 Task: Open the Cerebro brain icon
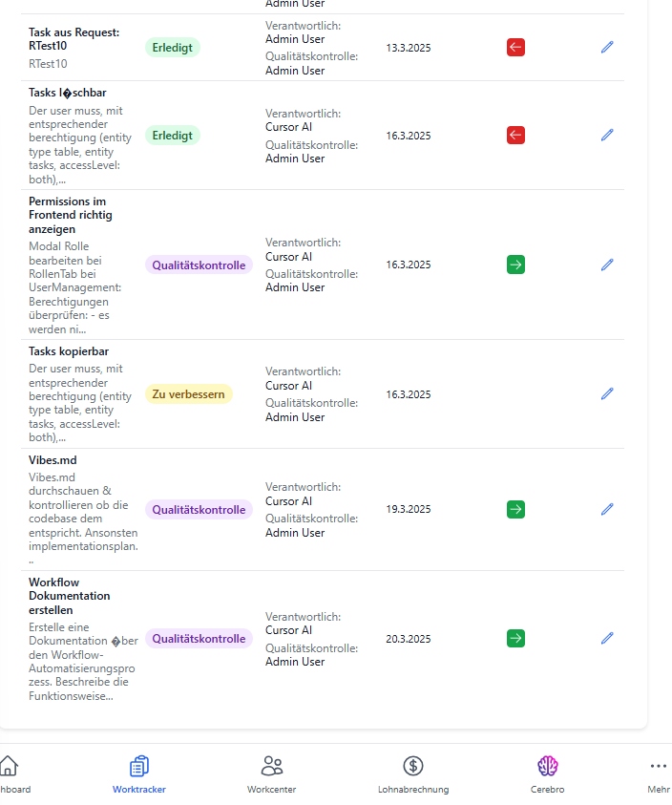pyautogui.click(x=547, y=766)
